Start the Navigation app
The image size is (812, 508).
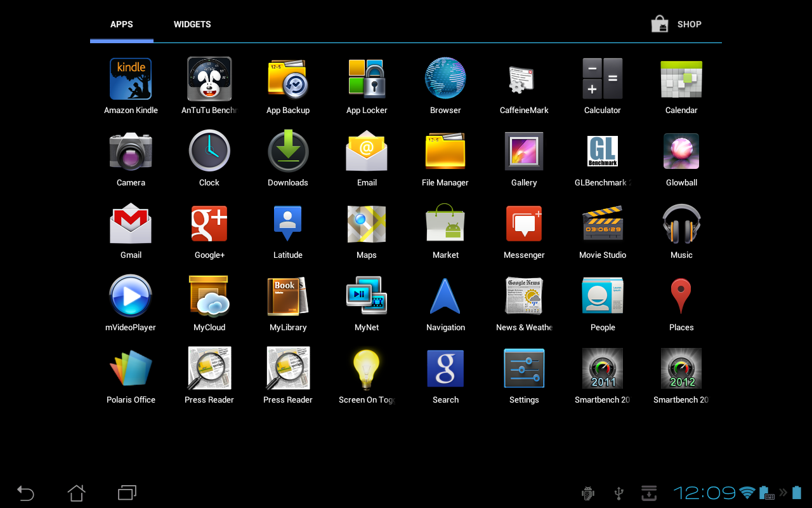coord(445,296)
